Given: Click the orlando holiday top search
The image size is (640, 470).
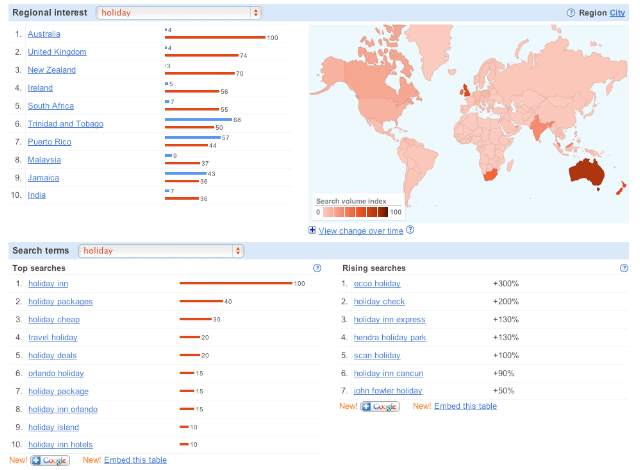Looking at the screenshot, I should [56, 373].
